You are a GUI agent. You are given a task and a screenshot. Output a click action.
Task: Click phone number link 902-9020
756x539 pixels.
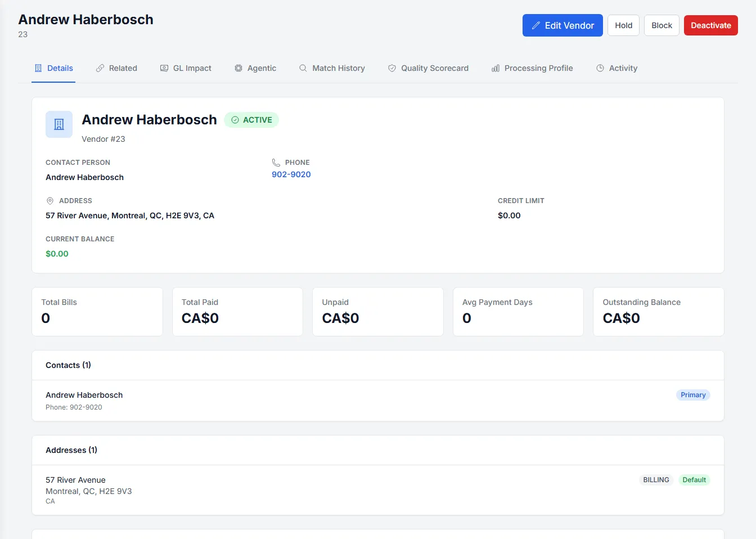pyautogui.click(x=291, y=174)
